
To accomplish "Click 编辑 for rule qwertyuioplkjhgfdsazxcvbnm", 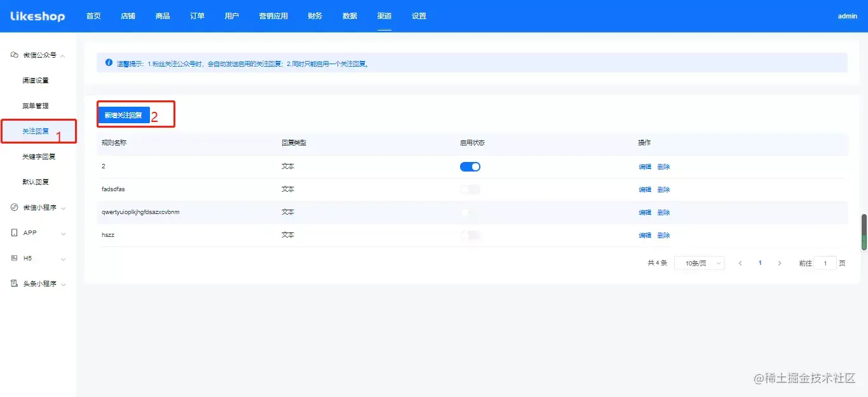I will (x=645, y=213).
